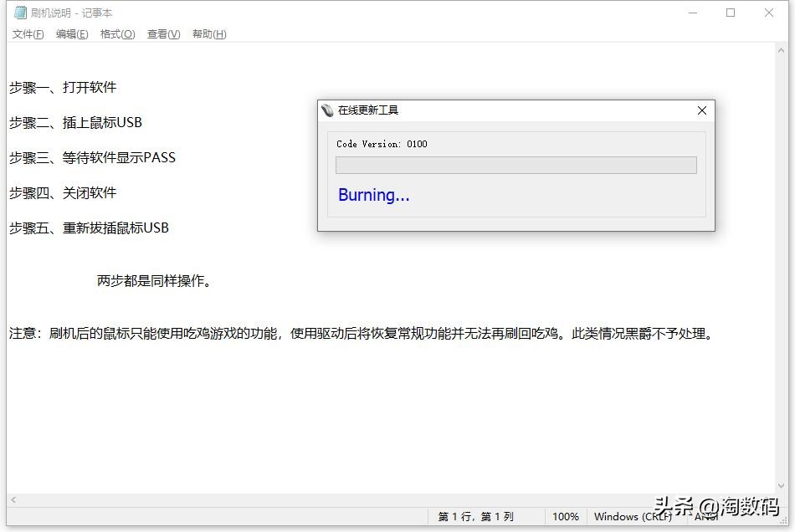Click the Code Version: 0100 label
795x532 pixels.
pos(382,144)
